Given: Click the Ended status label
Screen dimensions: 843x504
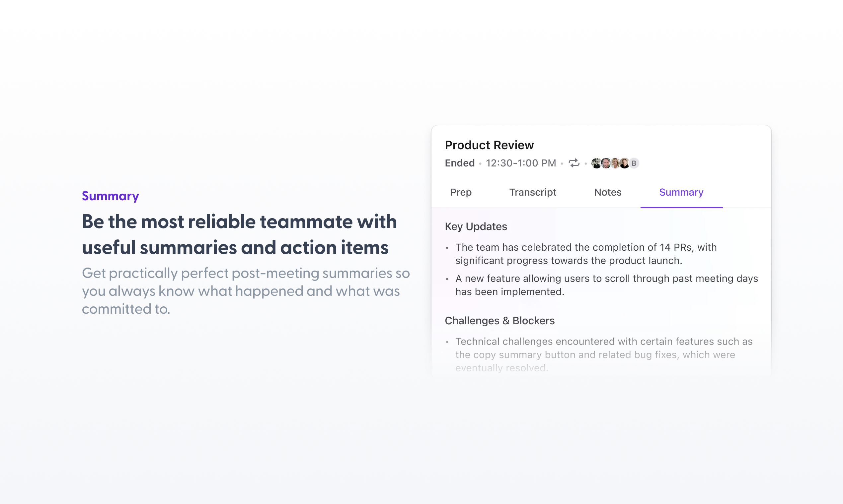Looking at the screenshot, I should pos(460,163).
